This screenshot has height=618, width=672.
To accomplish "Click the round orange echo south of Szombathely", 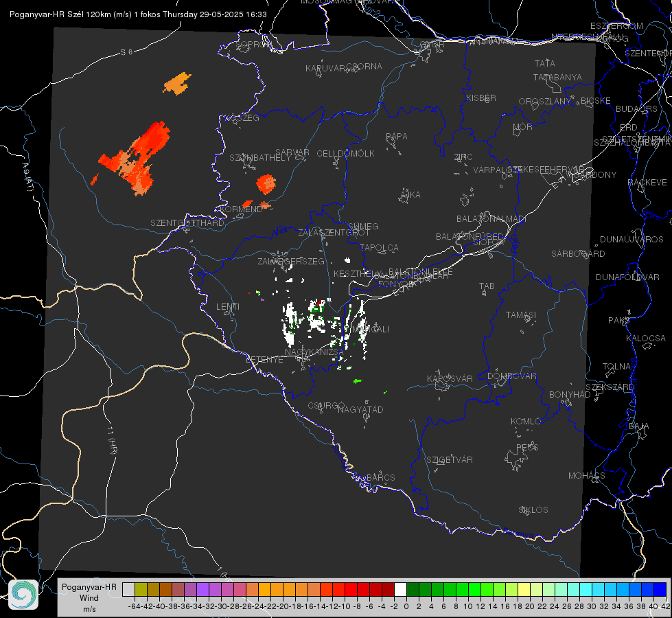I will [x=266, y=183].
